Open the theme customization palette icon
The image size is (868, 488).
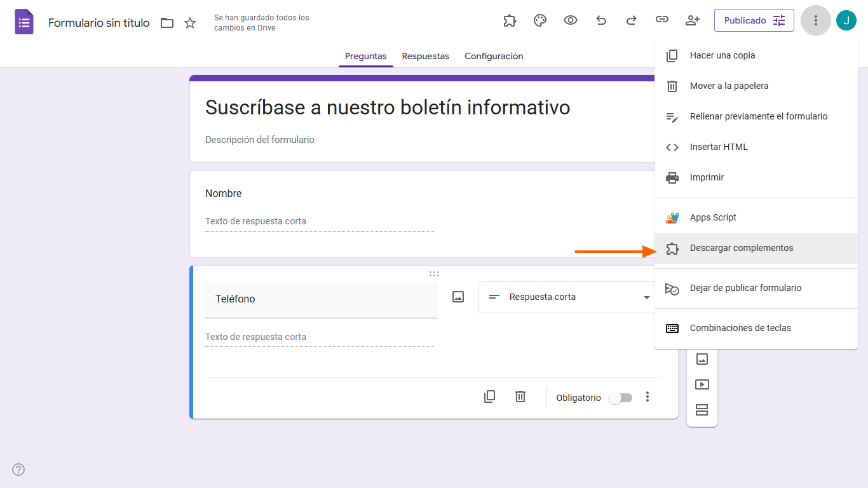pos(540,20)
